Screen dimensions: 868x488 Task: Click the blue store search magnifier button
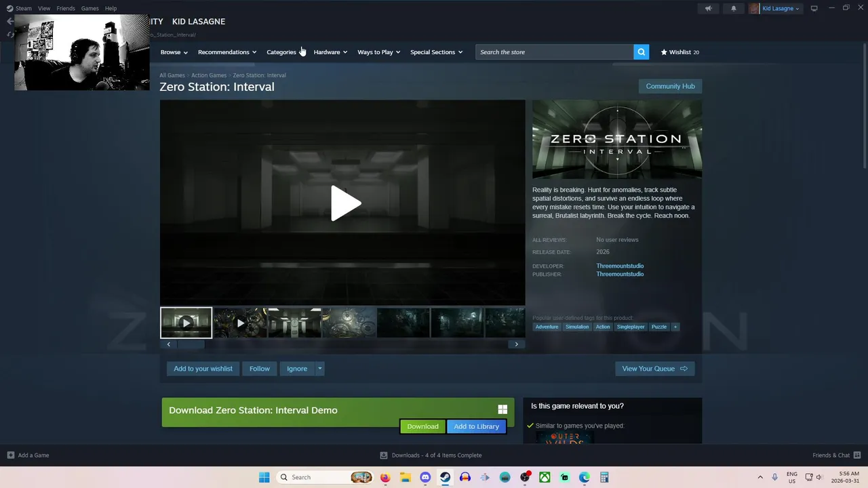tap(641, 52)
